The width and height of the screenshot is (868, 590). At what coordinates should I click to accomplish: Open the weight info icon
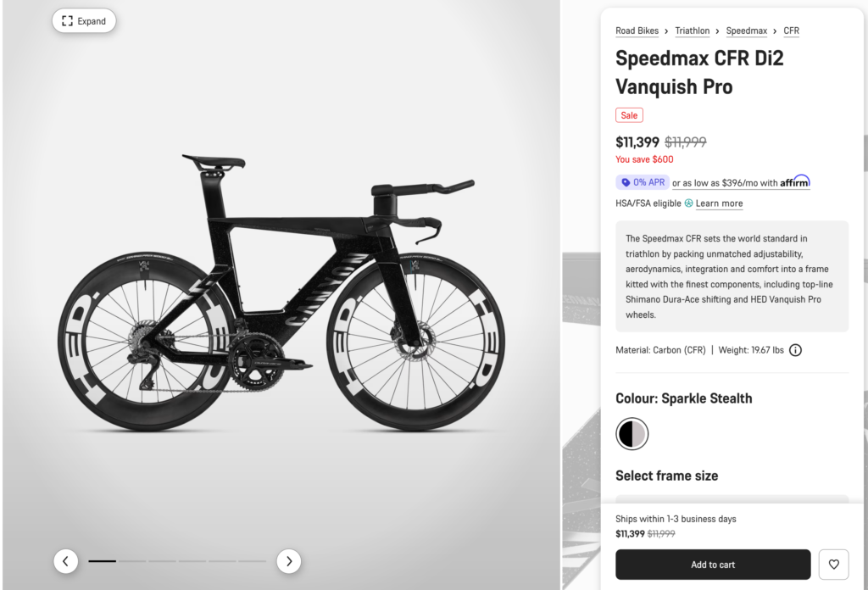(795, 350)
